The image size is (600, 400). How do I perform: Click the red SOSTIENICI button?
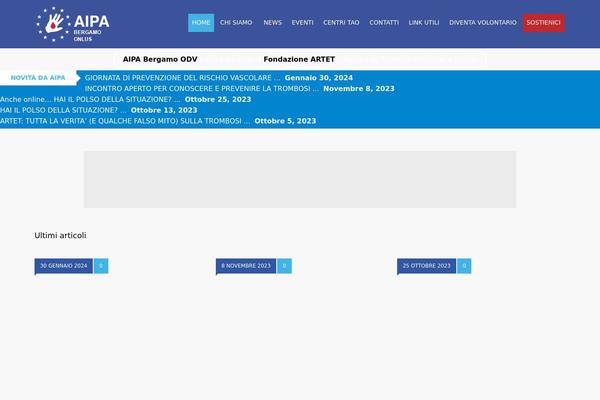pos(543,23)
